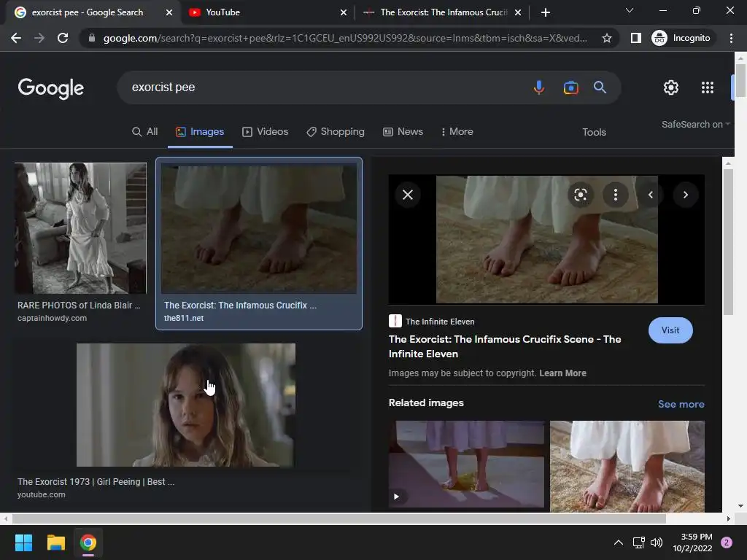The height and width of the screenshot is (560, 747).
Task: Open the Chrome tab search chevron
Action: click(630, 10)
